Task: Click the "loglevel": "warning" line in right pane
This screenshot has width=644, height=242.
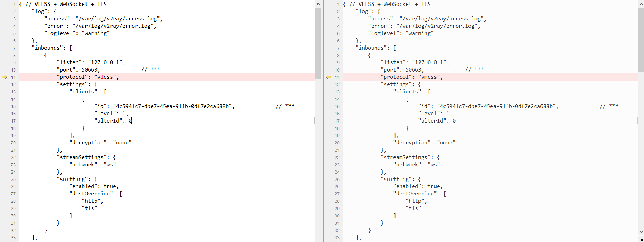Action: [x=401, y=33]
